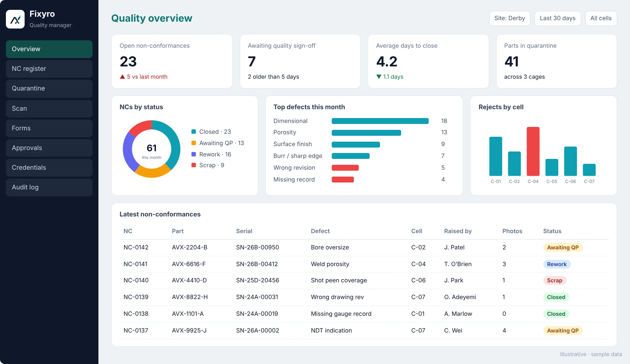
Task: Select the red up-triangle trend indicator
Action: click(x=122, y=77)
